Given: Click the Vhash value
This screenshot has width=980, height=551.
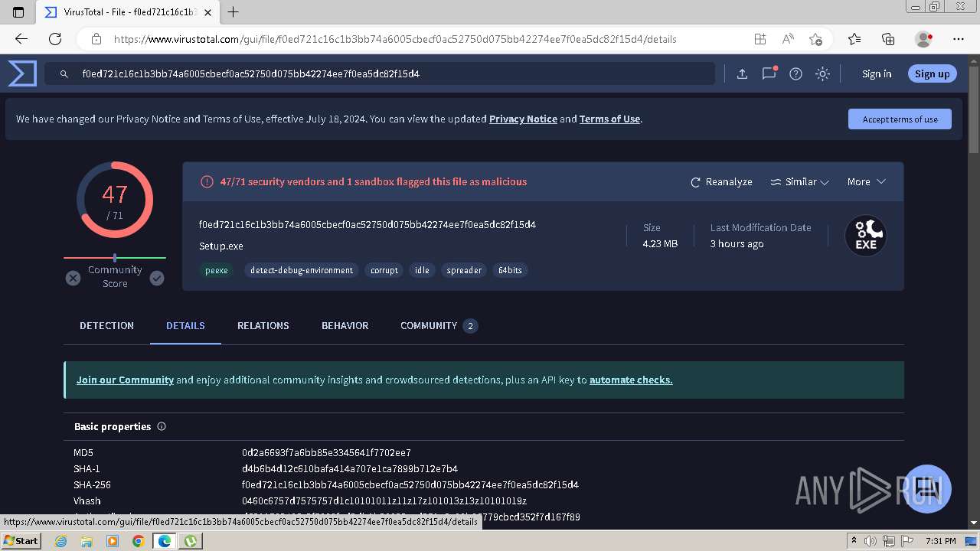Looking at the screenshot, I should coord(384,501).
